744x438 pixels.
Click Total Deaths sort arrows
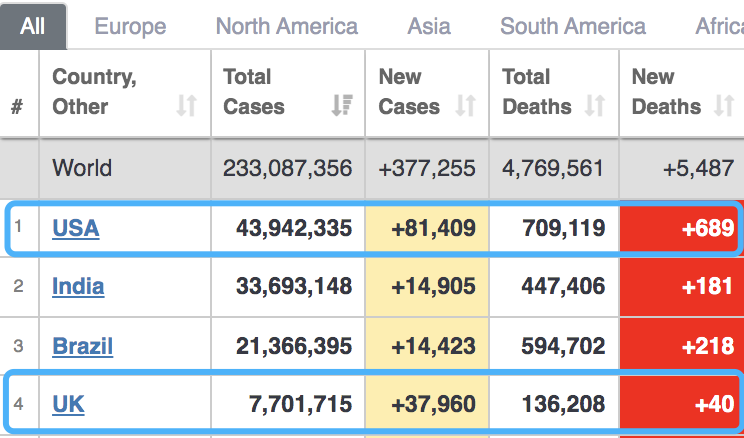coord(595,106)
